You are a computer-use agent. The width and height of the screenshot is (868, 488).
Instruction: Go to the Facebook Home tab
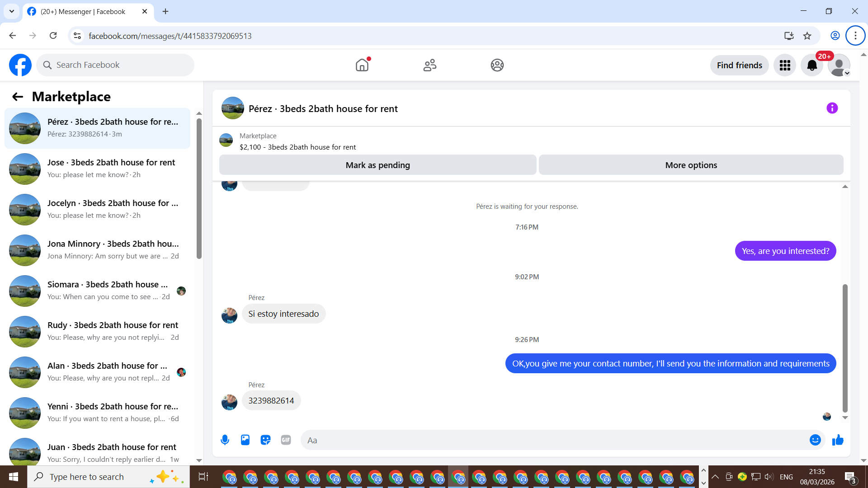pos(362,65)
